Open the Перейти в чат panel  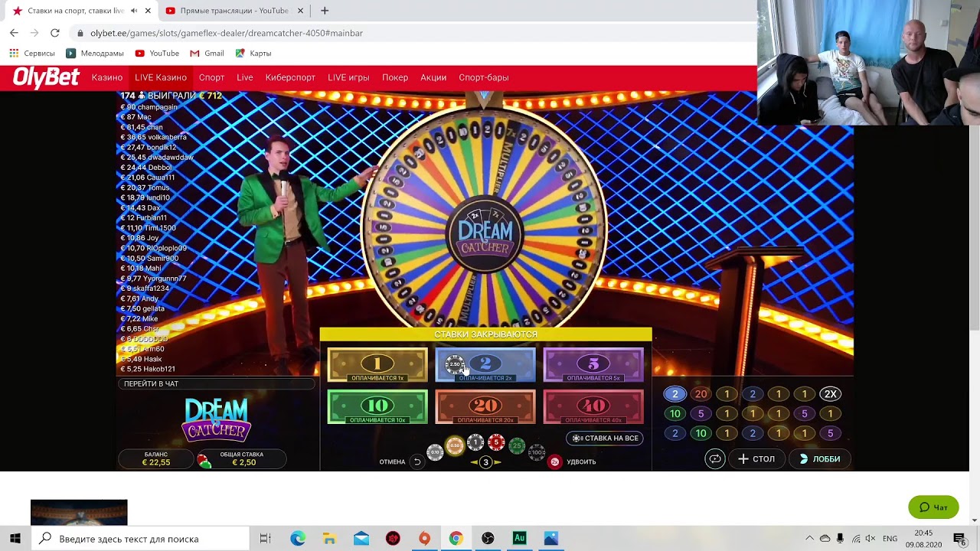pos(216,384)
